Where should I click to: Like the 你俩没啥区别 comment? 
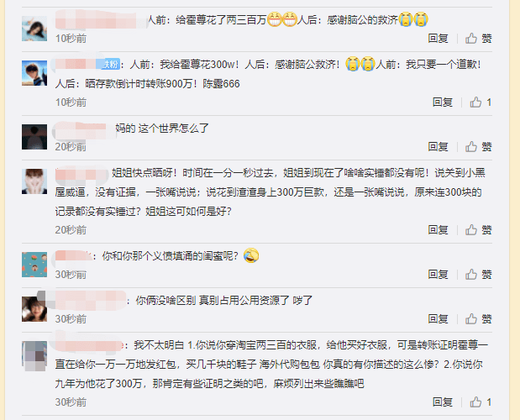(x=478, y=319)
